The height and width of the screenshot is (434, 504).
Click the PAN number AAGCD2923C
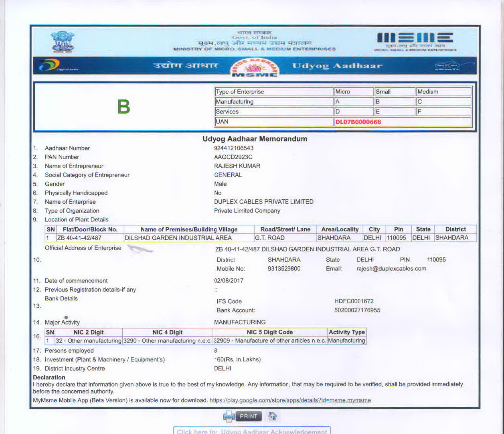click(x=233, y=157)
